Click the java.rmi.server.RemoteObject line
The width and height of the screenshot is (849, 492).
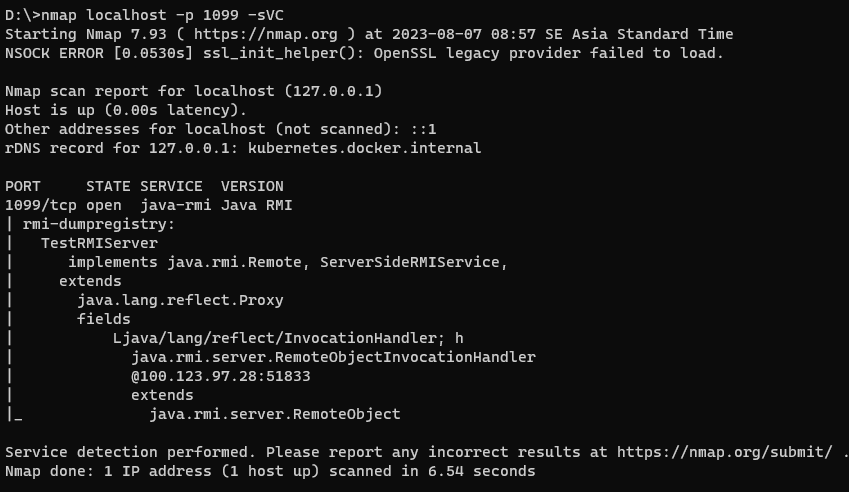(x=274, y=414)
